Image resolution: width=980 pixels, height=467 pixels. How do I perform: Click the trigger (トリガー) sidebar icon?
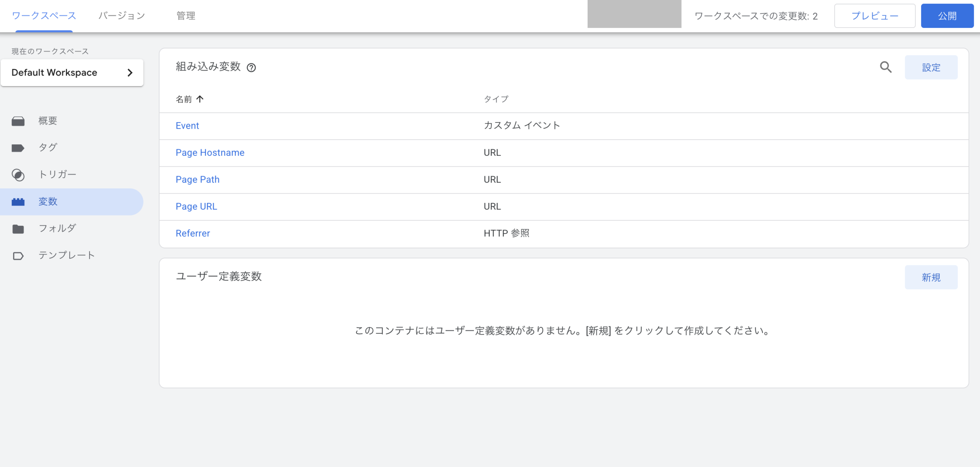(18, 175)
